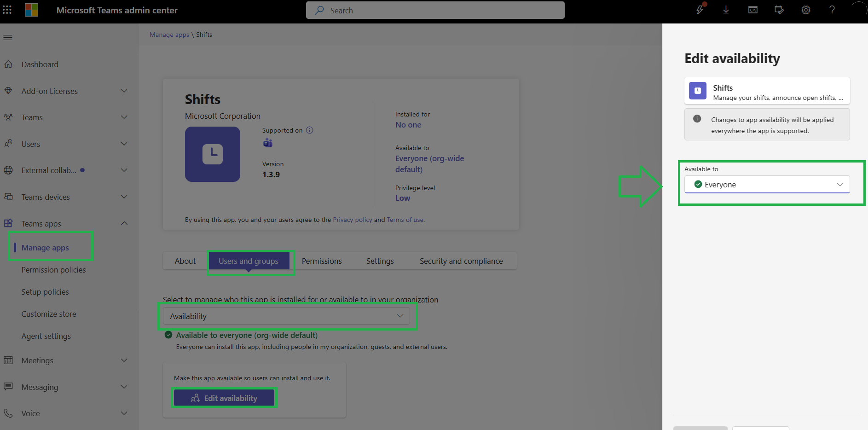
Task: Click the Microsoft Teams admin center title
Action: (x=117, y=10)
